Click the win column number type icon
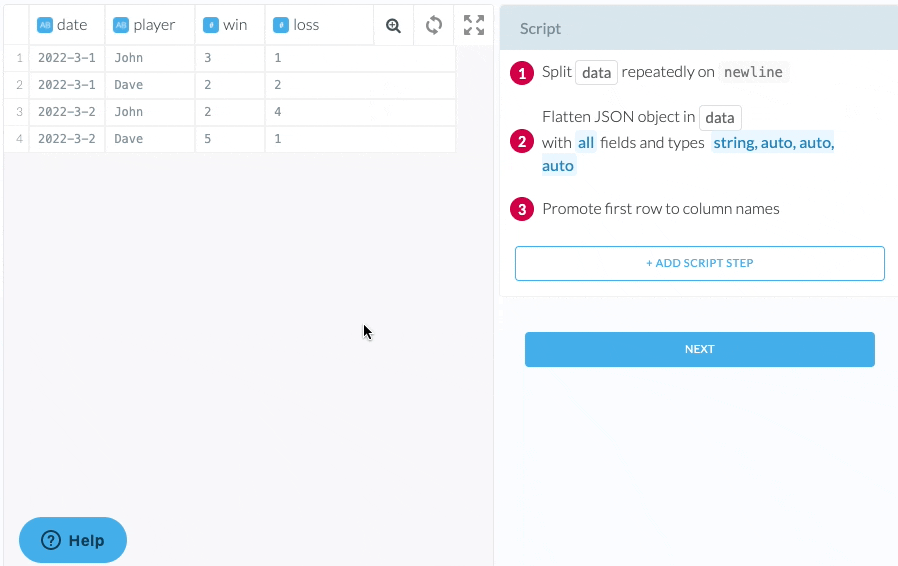 (210, 25)
